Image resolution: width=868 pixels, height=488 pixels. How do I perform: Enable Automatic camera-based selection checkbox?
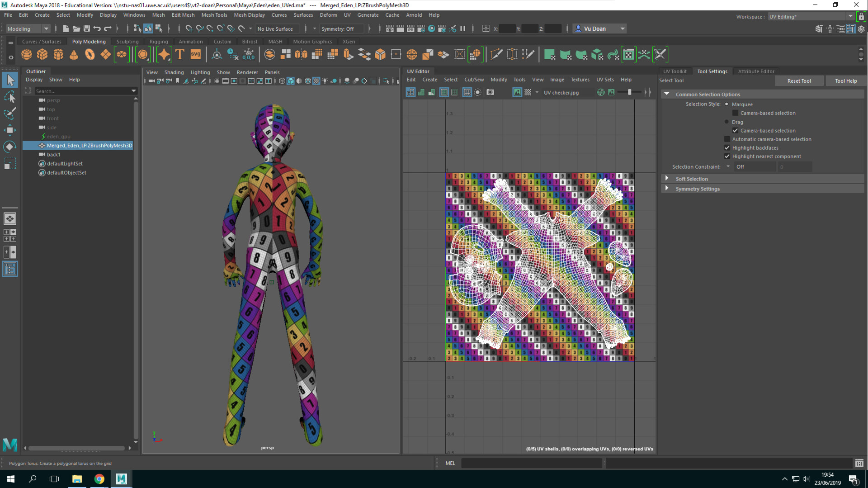[x=727, y=139]
